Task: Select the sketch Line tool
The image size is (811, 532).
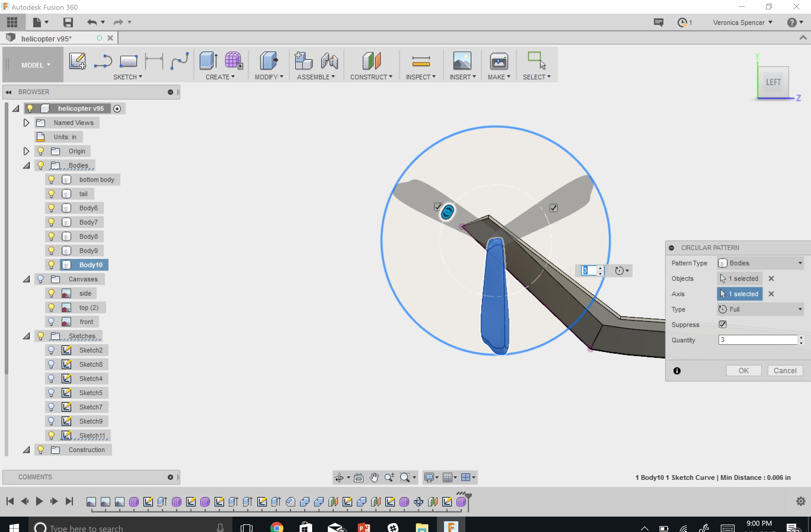Action: pos(103,61)
